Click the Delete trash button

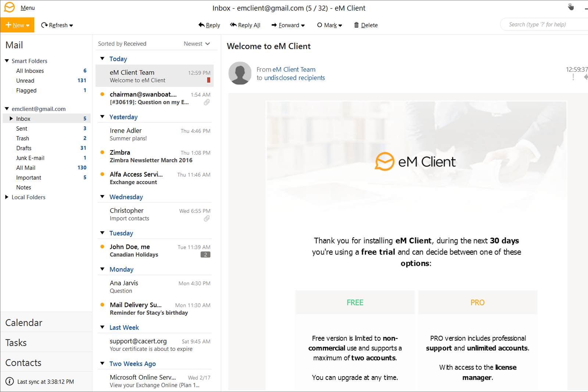click(366, 25)
